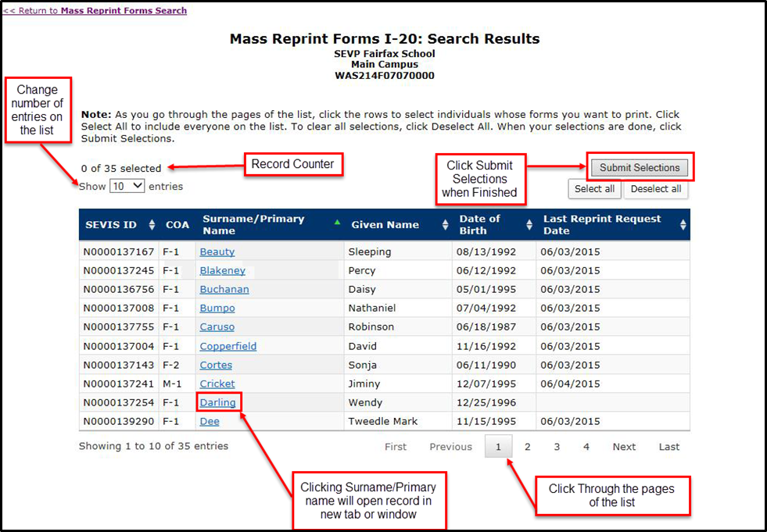Select page 1 in pagination

coord(498,446)
